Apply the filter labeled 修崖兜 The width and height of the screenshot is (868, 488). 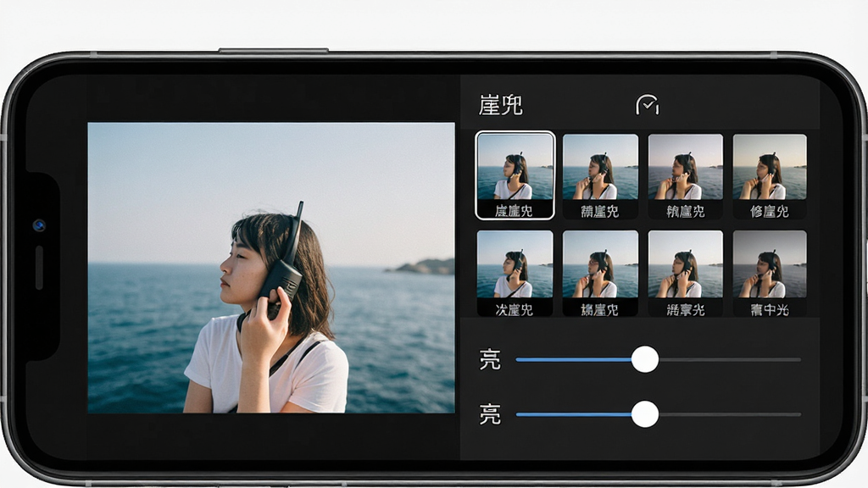[x=770, y=176]
